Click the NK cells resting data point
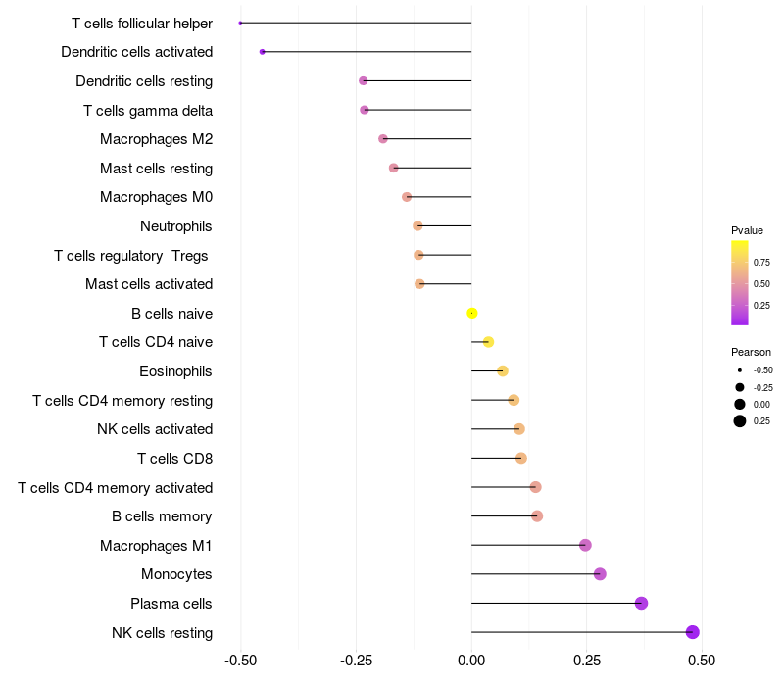Screen dimensions: 784x686 (x=692, y=632)
